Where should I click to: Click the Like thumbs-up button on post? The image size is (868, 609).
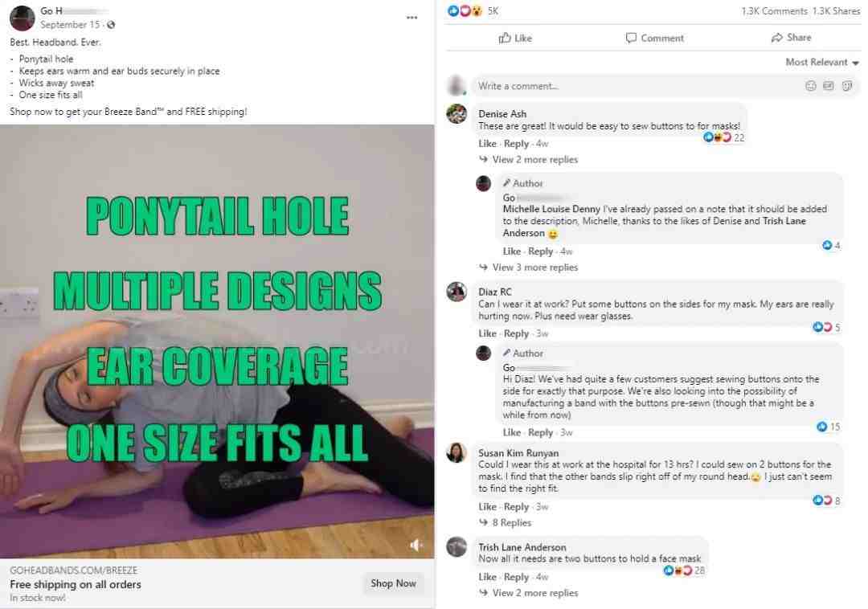pyautogui.click(x=515, y=39)
